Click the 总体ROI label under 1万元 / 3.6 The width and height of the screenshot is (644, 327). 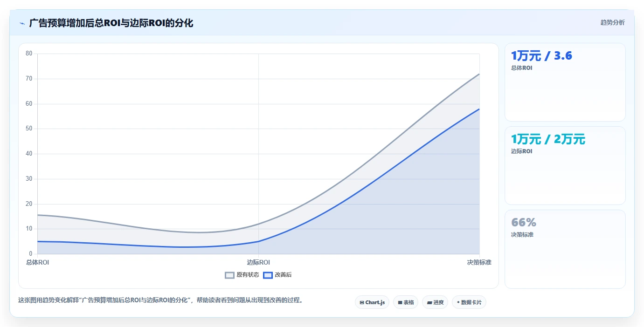click(x=521, y=68)
